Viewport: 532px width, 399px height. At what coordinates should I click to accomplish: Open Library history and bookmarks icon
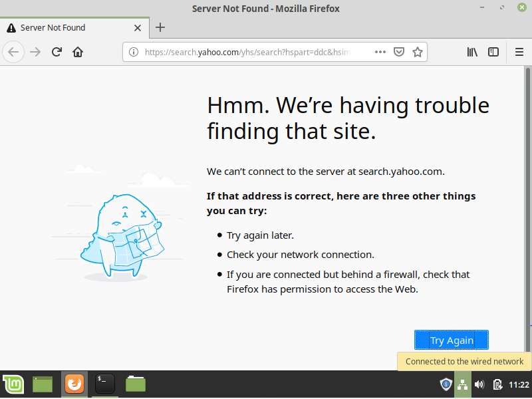(x=472, y=52)
